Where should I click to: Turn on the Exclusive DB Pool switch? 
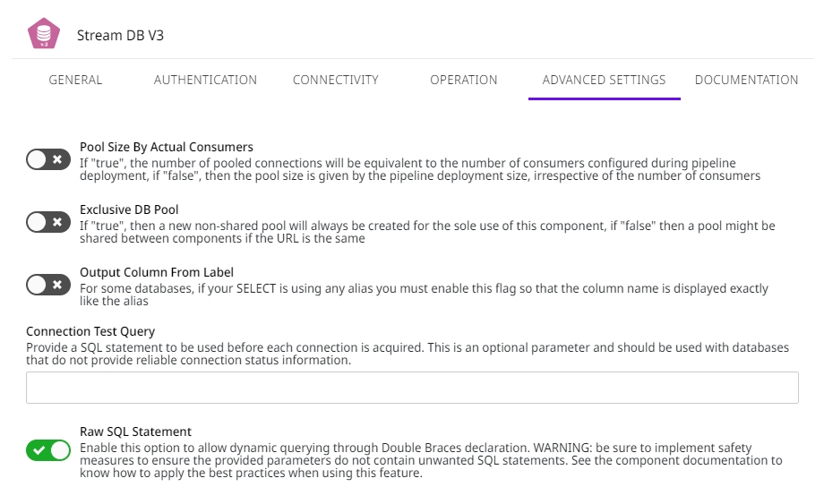(x=48, y=223)
